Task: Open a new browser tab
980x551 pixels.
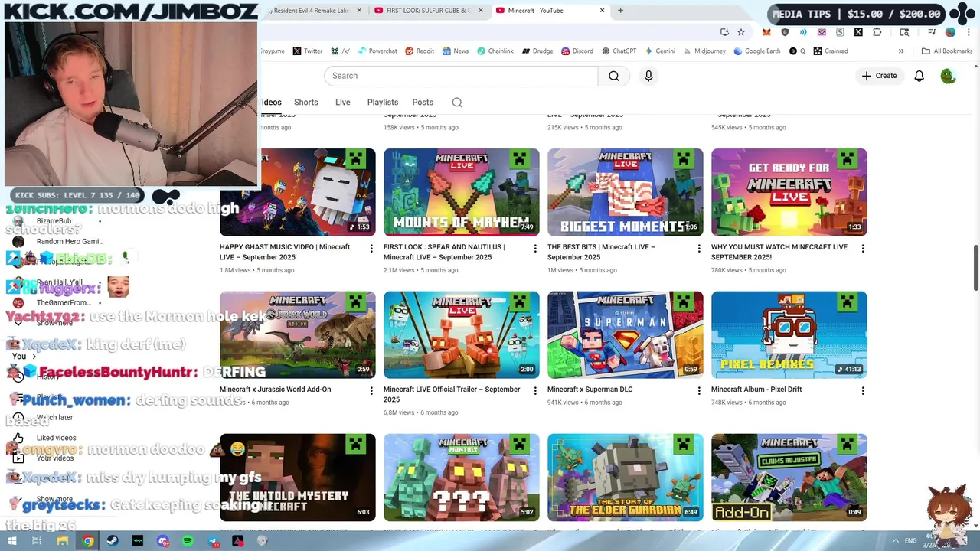Action: coord(620,11)
